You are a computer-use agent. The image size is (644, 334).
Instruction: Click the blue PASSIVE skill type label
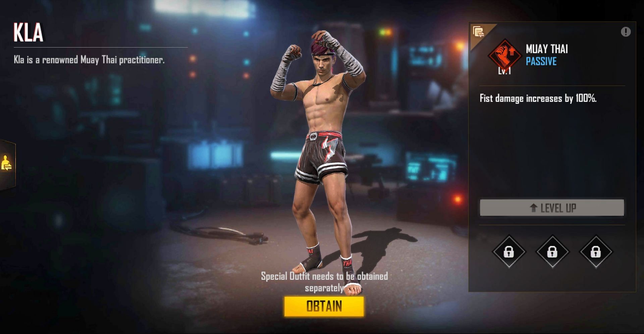[541, 61]
